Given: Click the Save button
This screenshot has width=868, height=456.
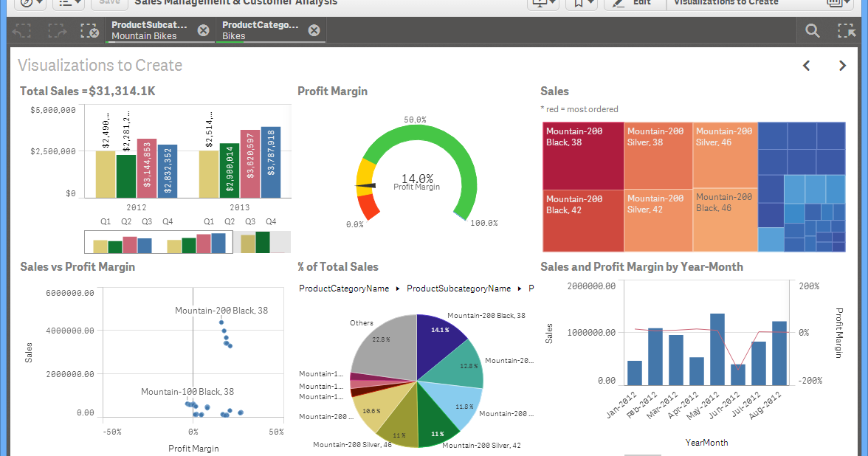Looking at the screenshot, I should (x=108, y=3).
